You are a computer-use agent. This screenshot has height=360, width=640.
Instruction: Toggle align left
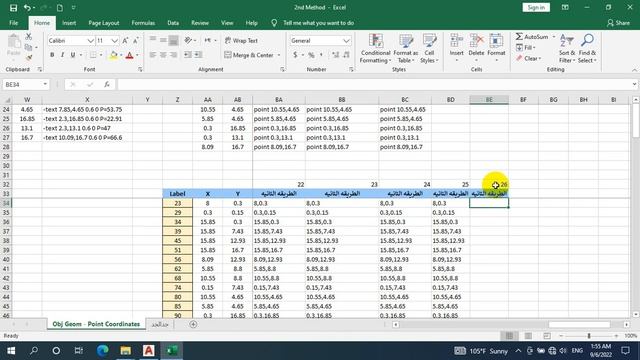click(153, 55)
